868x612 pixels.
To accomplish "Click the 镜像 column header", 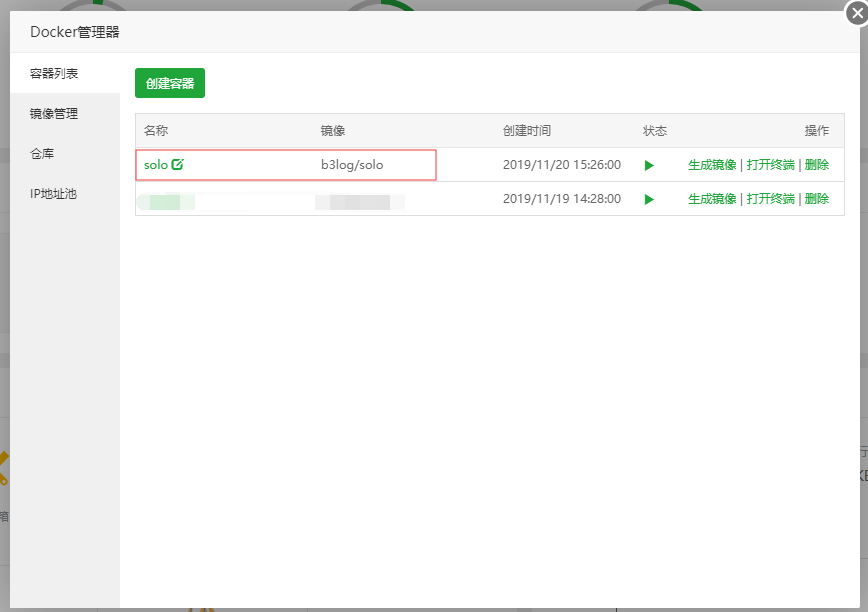I will tap(333, 131).
